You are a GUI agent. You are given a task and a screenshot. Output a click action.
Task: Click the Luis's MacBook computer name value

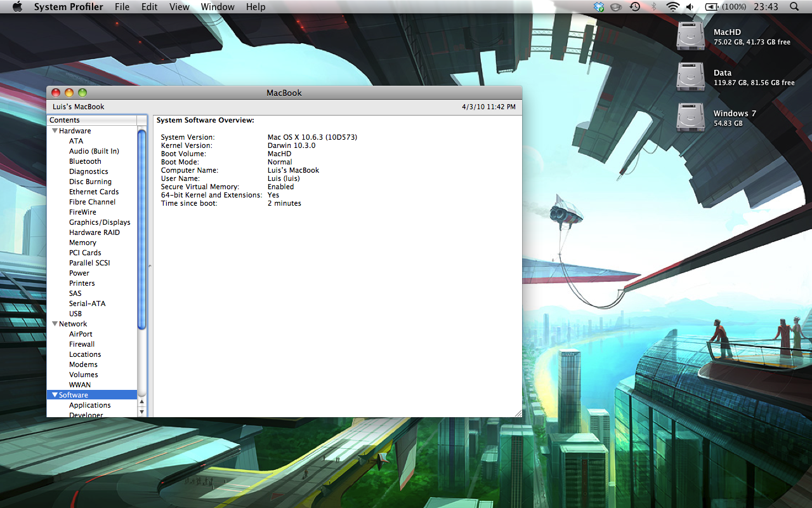point(293,170)
